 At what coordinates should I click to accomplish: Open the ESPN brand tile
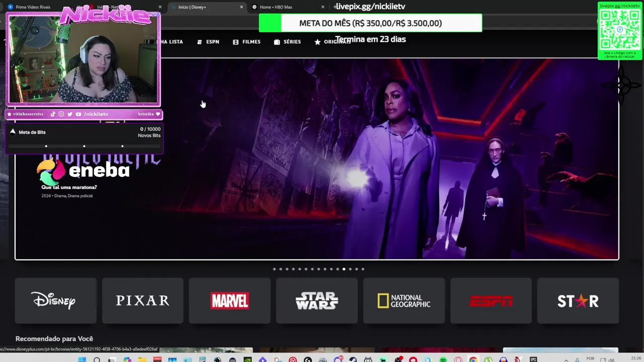pos(491,301)
